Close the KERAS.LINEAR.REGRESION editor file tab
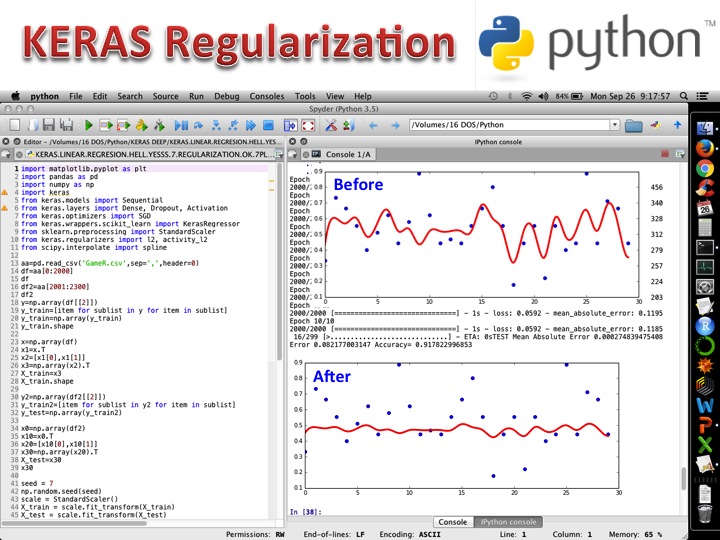This screenshot has height=540, width=720. pyautogui.click(x=19, y=154)
